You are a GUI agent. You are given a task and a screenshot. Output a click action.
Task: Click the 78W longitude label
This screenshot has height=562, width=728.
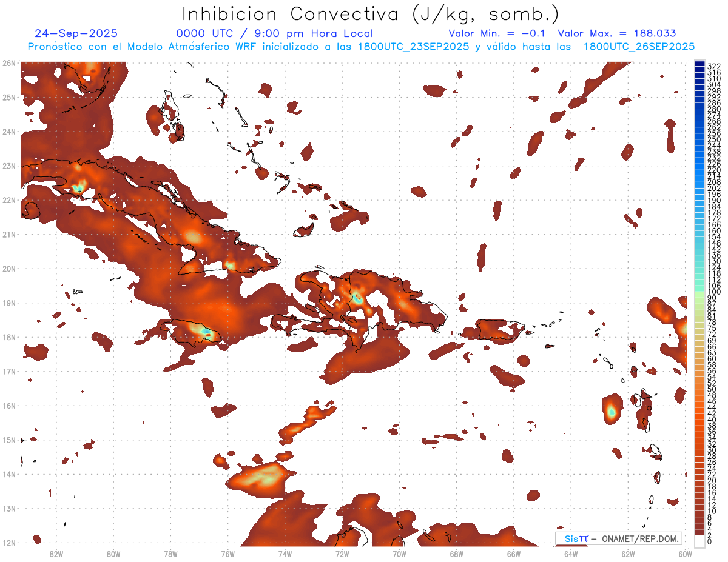pos(170,554)
